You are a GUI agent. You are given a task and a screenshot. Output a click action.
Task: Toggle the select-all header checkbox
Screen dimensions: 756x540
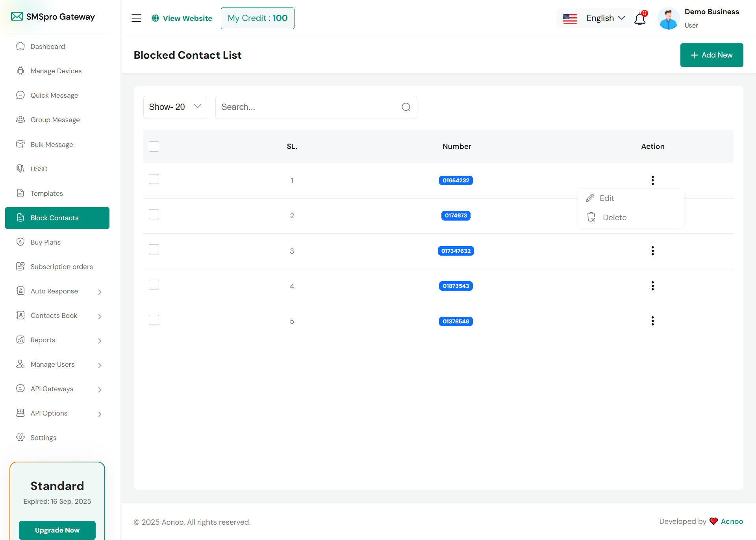point(154,147)
